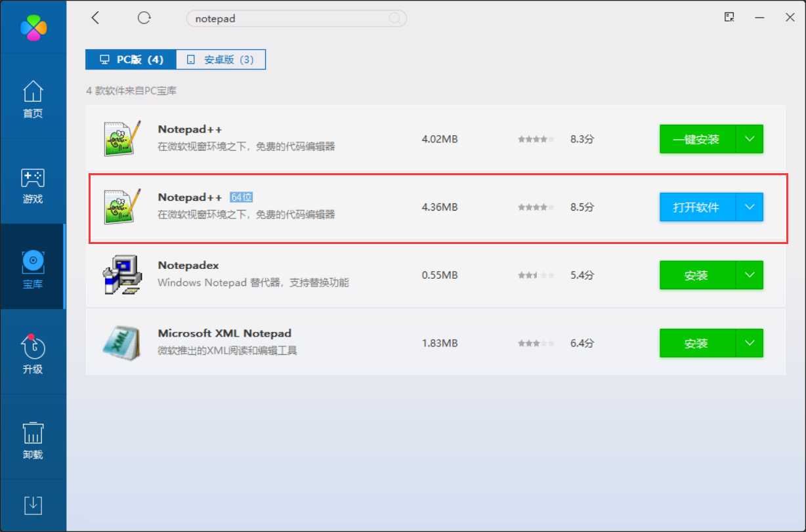Image resolution: width=806 pixels, height=532 pixels.
Task: Open the Notepad++ 64位 title
Action: (x=190, y=197)
